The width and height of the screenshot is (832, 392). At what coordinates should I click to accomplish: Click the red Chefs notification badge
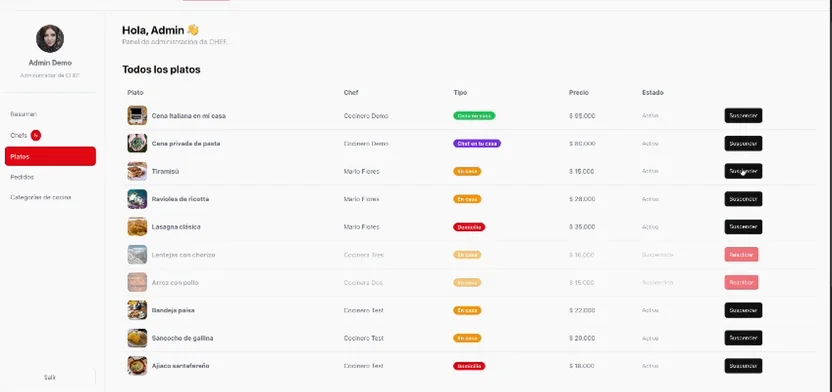click(36, 135)
